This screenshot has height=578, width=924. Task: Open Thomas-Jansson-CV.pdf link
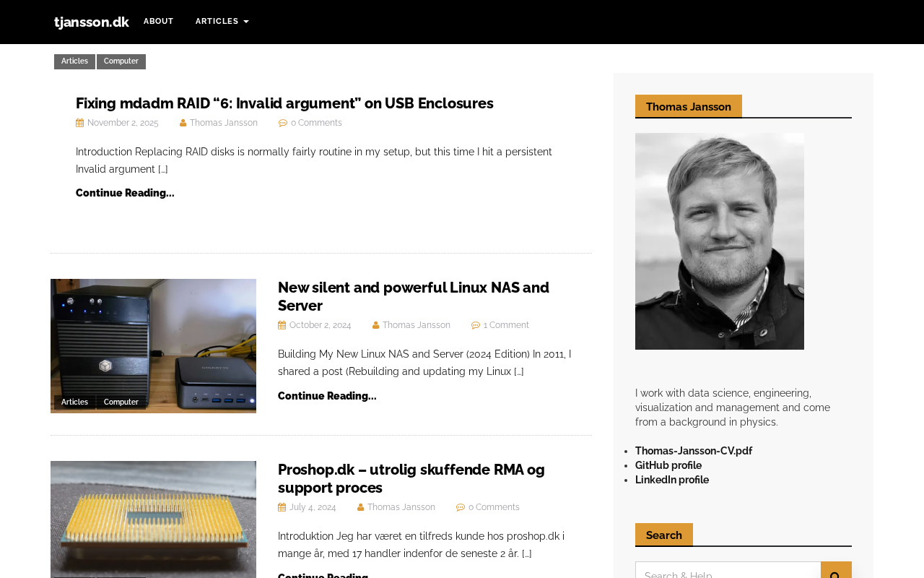coord(693,451)
